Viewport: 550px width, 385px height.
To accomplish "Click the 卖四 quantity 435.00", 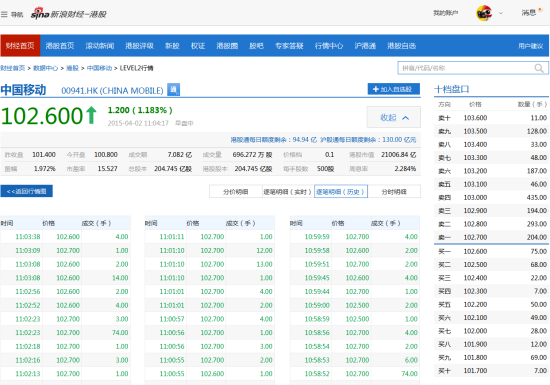I will (537, 197).
